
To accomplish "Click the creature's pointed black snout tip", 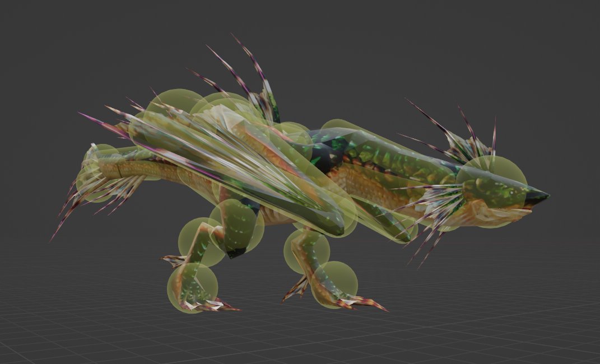I will (538, 197).
